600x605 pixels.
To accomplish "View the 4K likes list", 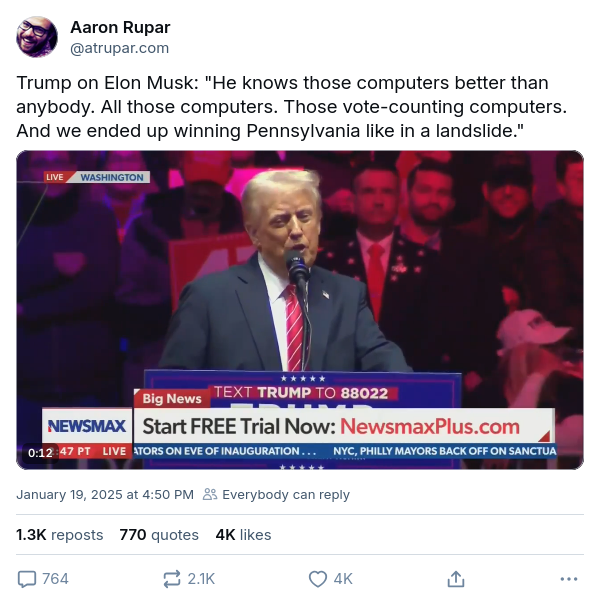I will coord(243,535).
